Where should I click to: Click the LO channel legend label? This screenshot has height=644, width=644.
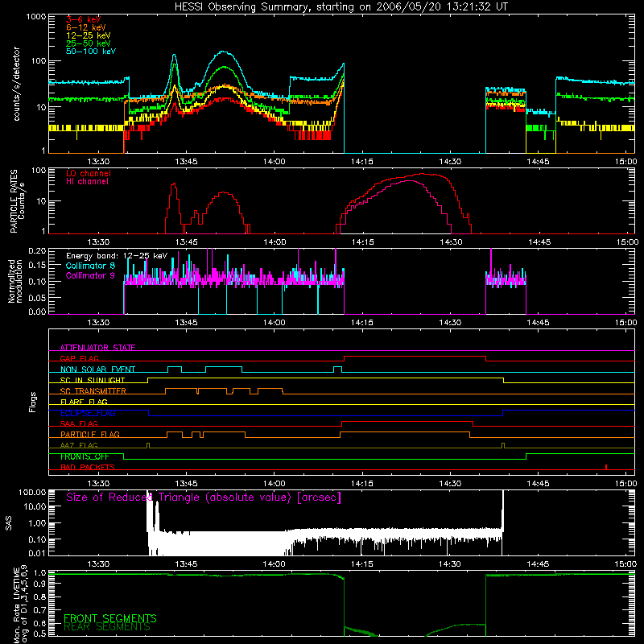click(89, 173)
